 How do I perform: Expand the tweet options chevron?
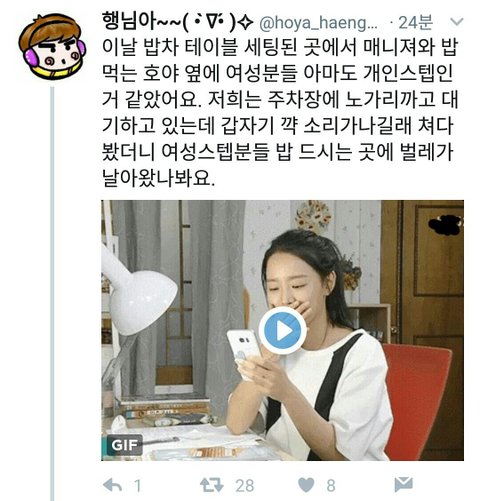(x=456, y=22)
